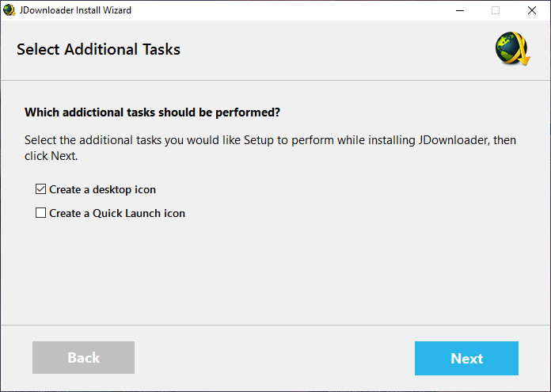Image resolution: width=551 pixels, height=392 pixels.
Task: Click the bold 'Which addictional tasks' question text
Action: (x=152, y=112)
